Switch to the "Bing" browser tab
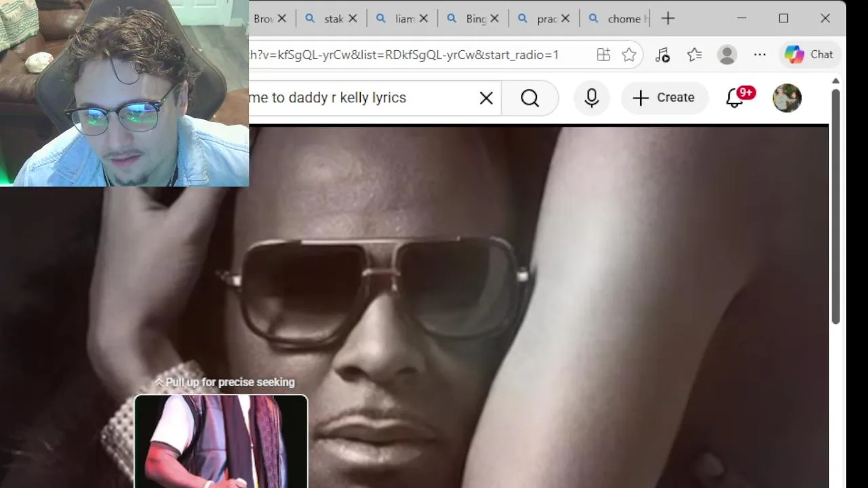 [x=475, y=19]
